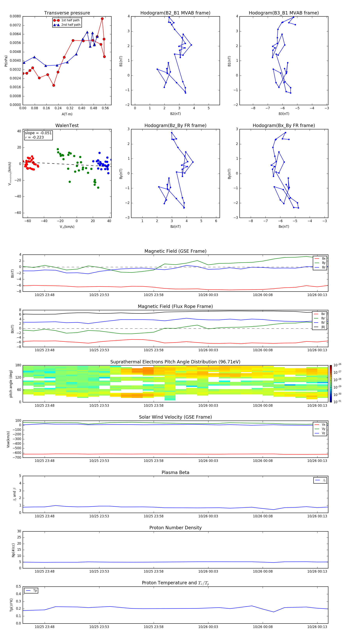Select the "Bx'" flux rope legend entry

point(320,314)
